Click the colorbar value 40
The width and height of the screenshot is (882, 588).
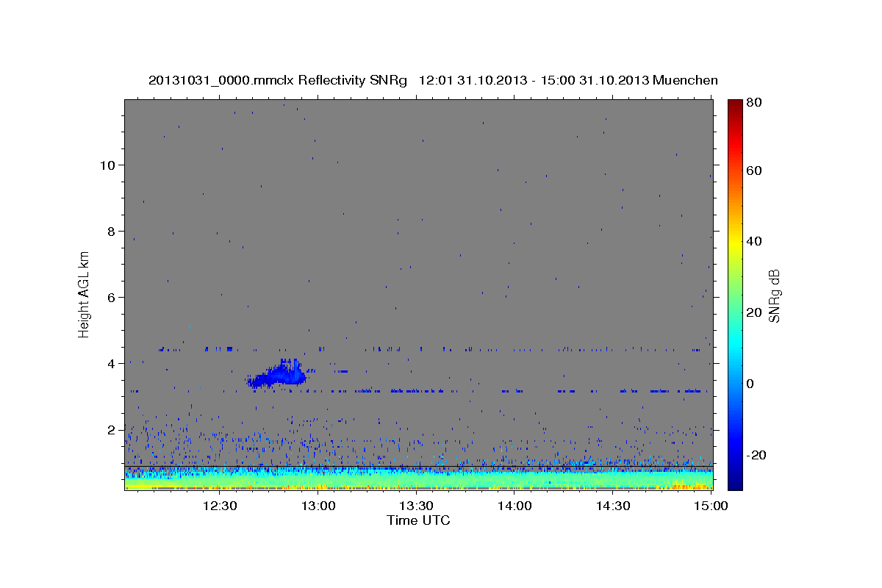point(753,241)
